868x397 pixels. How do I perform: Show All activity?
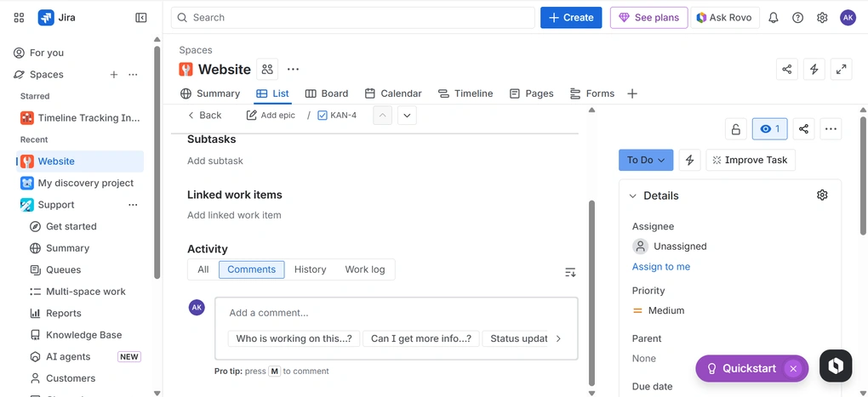(x=203, y=269)
